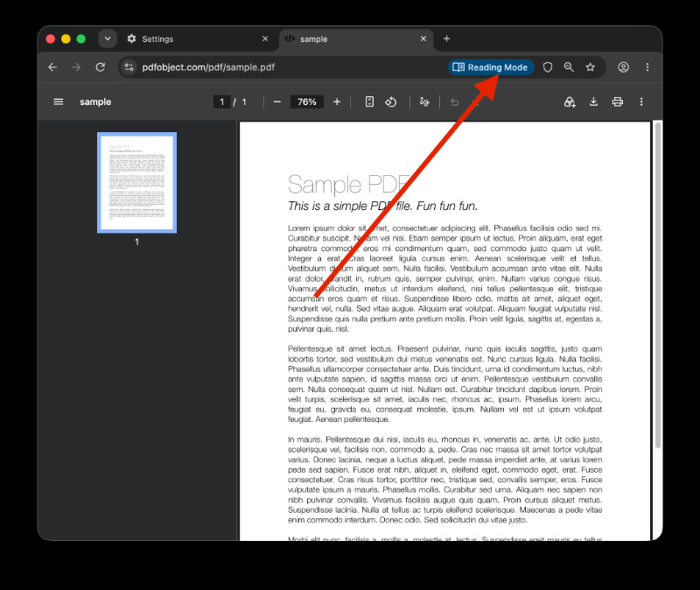
Task: Click the Reading Mode button
Action: pyautogui.click(x=491, y=67)
